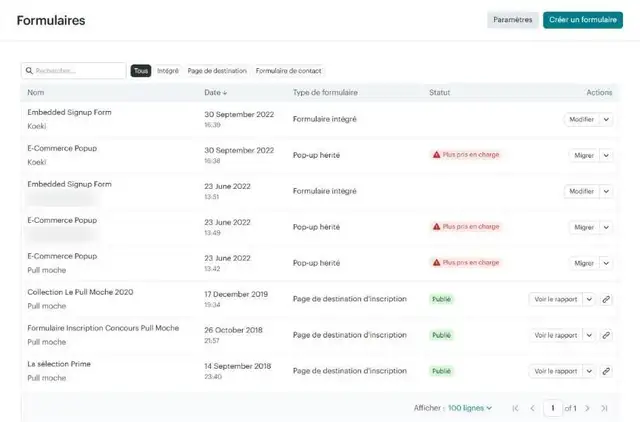Expand actions for 13:51 Embedded Signup Form
640x422 pixels.
pos(606,191)
